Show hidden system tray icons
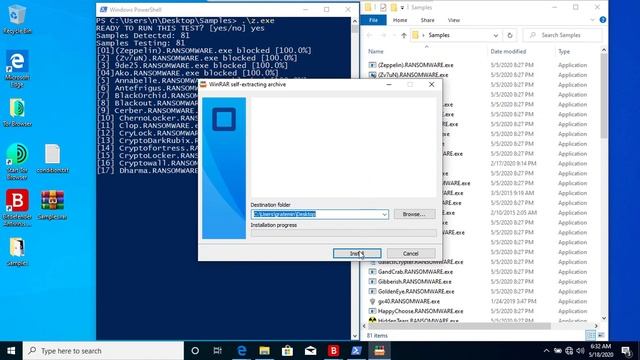Screen dimensions: 640x360 (x=547, y=351)
